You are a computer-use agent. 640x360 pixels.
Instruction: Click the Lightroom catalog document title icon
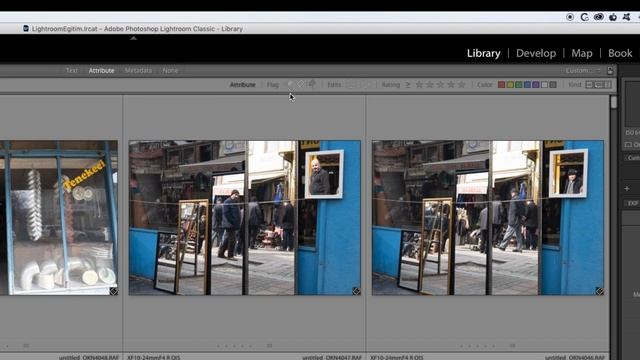(x=26, y=29)
